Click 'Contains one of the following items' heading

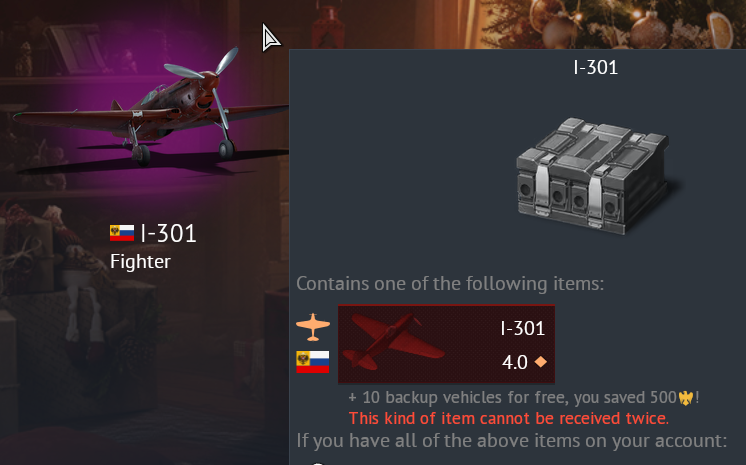[x=450, y=284]
